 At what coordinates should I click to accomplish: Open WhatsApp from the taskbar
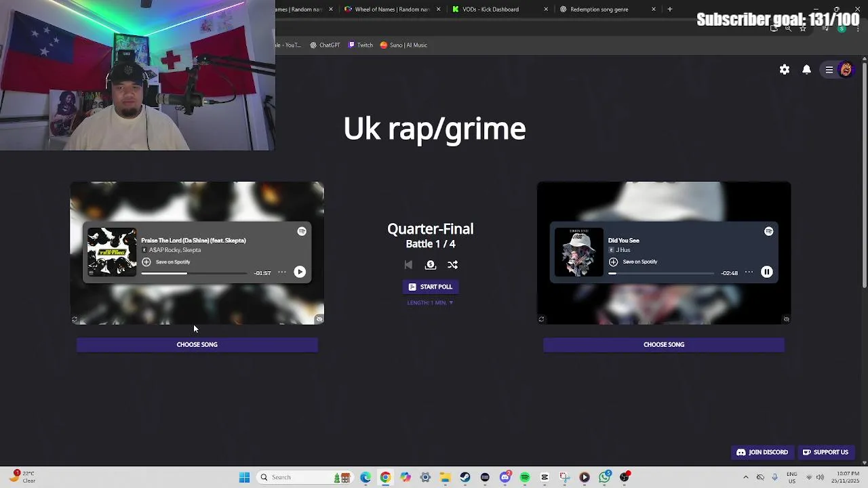click(x=605, y=477)
